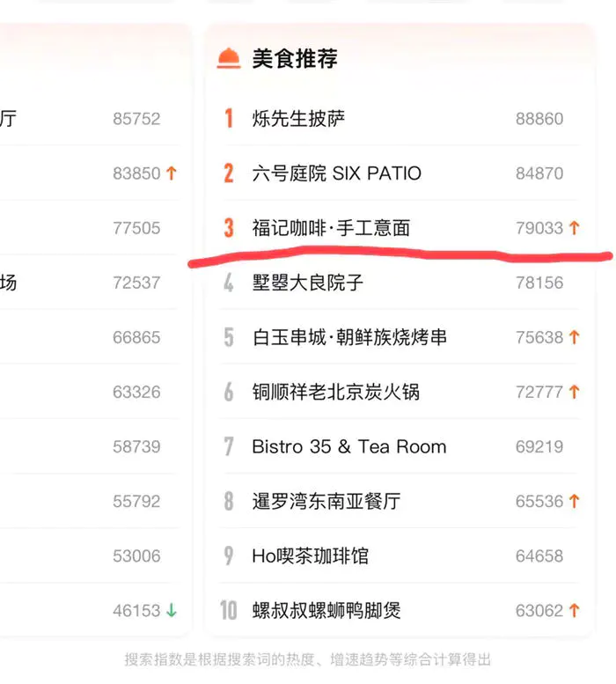Open the Ho喫茶珈琲馆 entry
The image size is (616, 684).
310,555
